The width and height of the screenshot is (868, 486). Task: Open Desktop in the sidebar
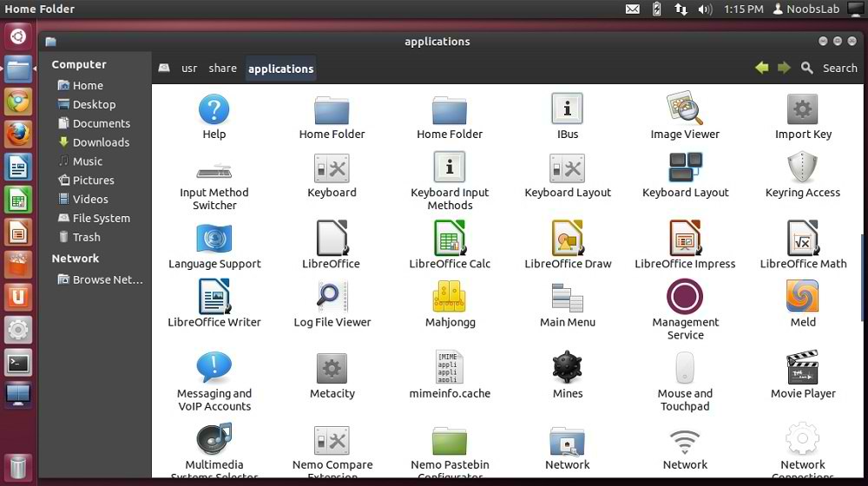[94, 104]
